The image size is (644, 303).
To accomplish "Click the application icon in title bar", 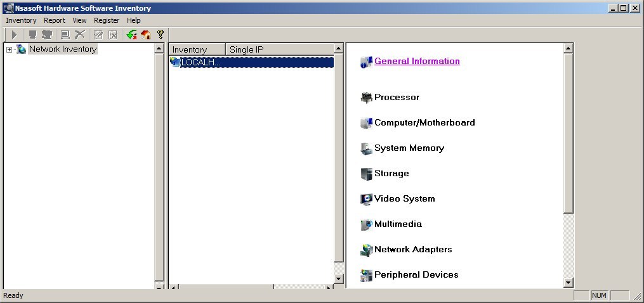I will pyautogui.click(x=8, y=8).
